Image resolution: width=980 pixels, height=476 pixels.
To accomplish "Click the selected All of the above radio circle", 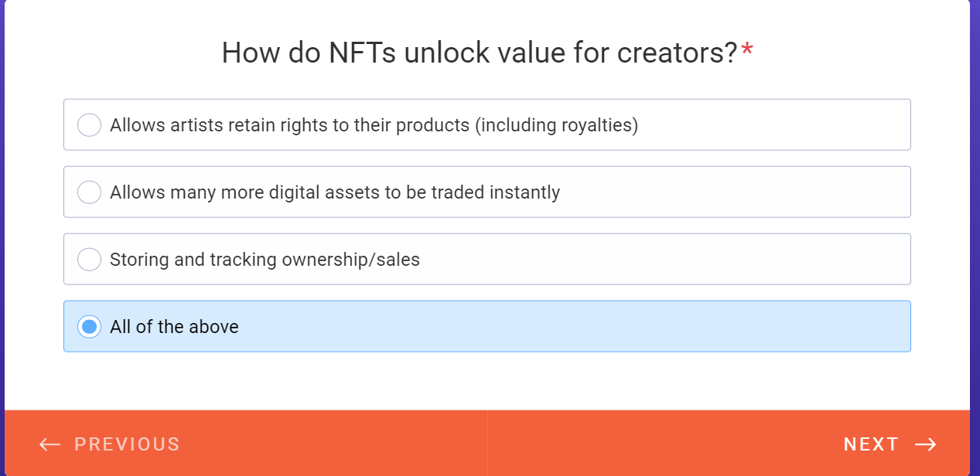I will pyautogui.click(x=90, y=327).
